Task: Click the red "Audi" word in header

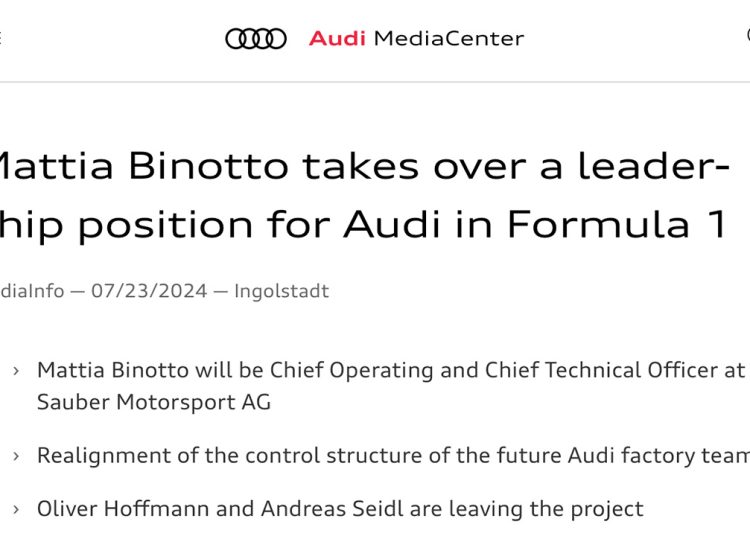Action: (337, 39)
